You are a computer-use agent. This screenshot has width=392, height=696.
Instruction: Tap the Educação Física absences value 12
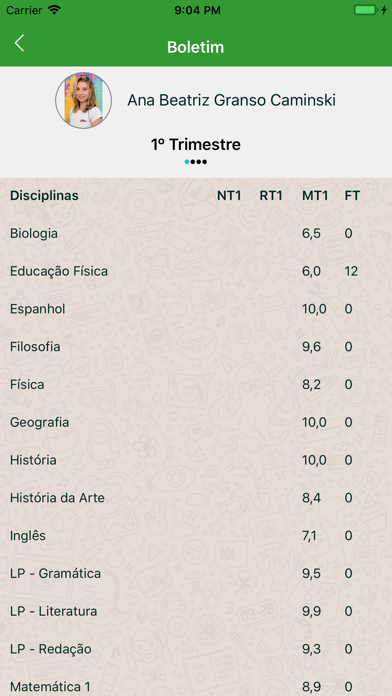(x=351, y=271)
